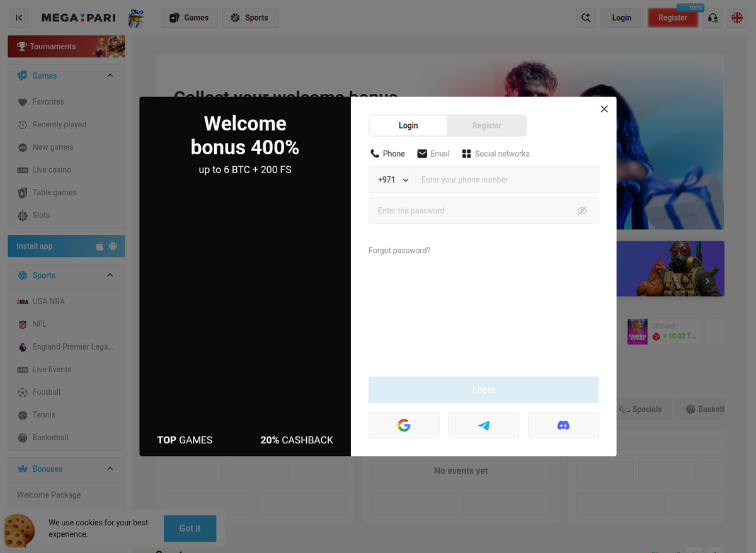Click the Install app button label

click(35, 246)
